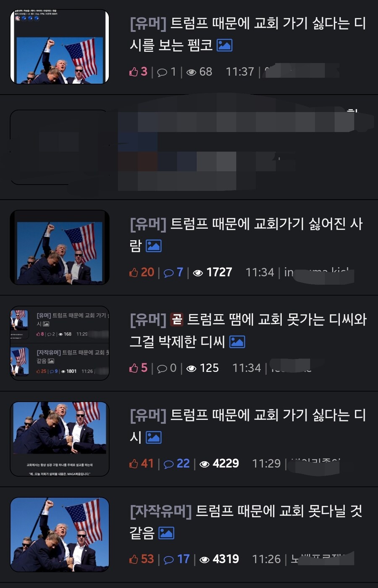The image size is (378, 588).
Task: Click the image icon after '그걸 박제한 디씨'
Action: pos(237,342)
